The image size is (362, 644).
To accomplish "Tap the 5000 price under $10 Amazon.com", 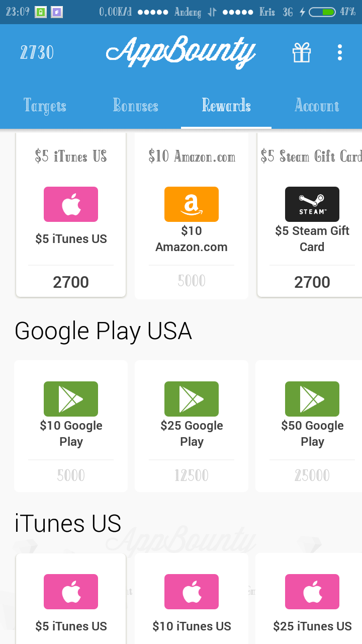I will (x=192, y=281).
